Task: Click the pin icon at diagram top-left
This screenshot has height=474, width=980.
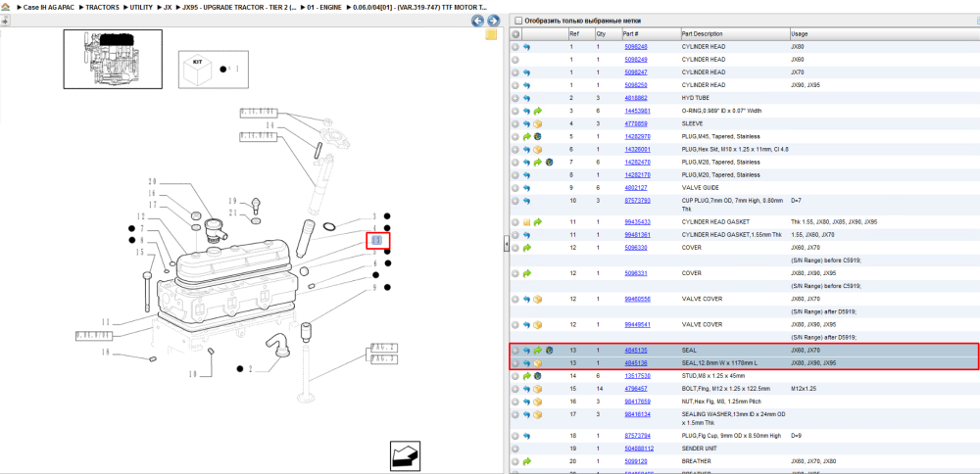Action: click(x=4, y=21)
